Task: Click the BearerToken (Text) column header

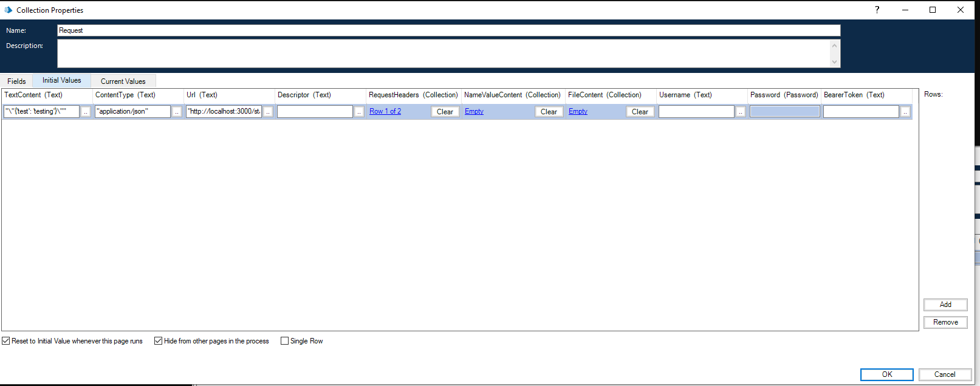Action: tap(866, 95)
